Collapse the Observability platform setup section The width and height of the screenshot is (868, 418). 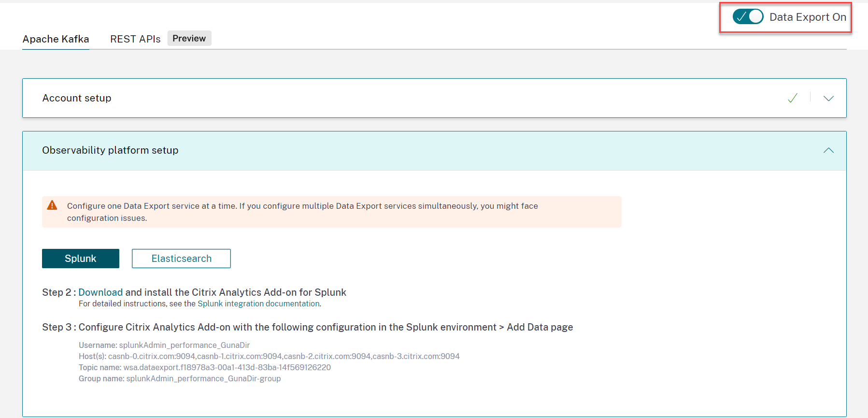828,150
